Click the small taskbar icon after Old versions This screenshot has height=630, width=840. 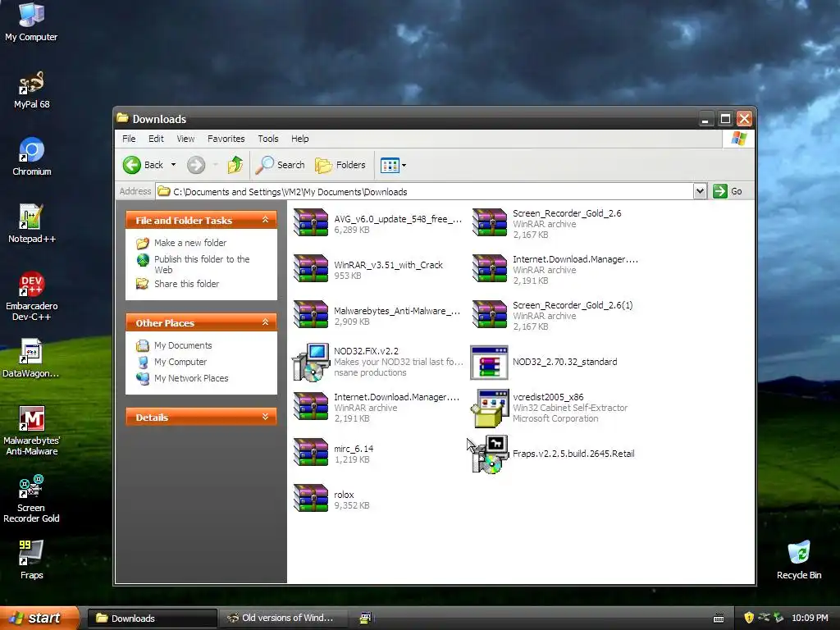point(365,619)
